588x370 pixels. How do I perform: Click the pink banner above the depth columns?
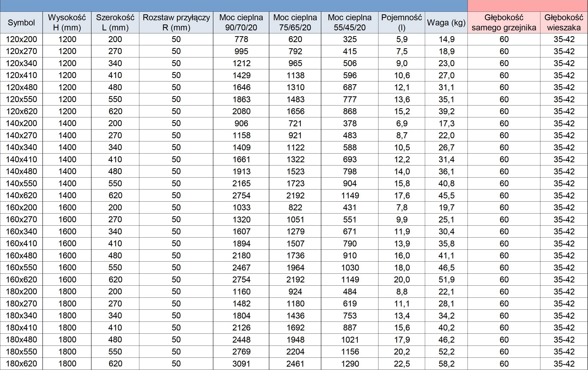pos(528,6)
